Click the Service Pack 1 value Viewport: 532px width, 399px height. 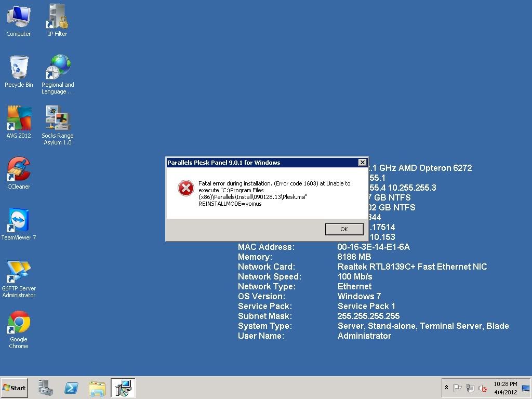pos(366,306)
